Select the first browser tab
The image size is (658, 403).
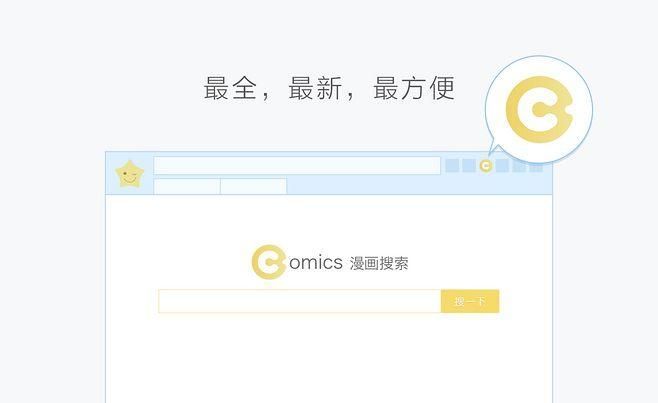(187, 186)
